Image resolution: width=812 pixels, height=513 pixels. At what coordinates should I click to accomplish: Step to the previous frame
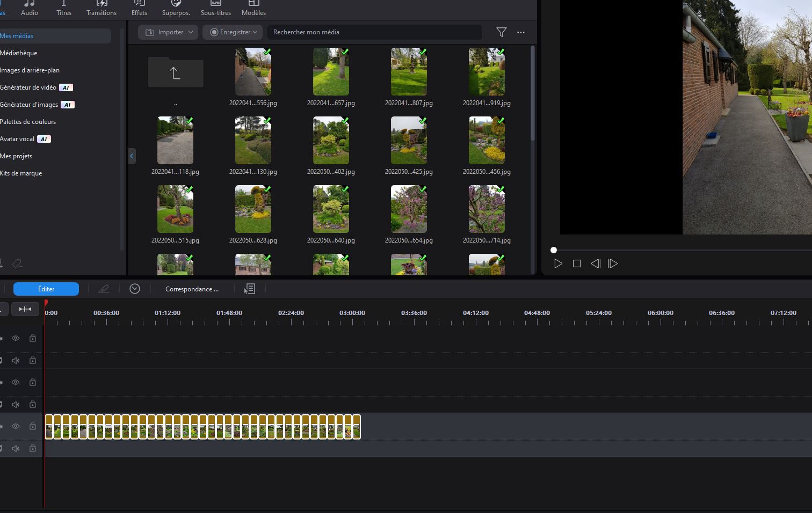pyautogui.click(x=596, y=263)
